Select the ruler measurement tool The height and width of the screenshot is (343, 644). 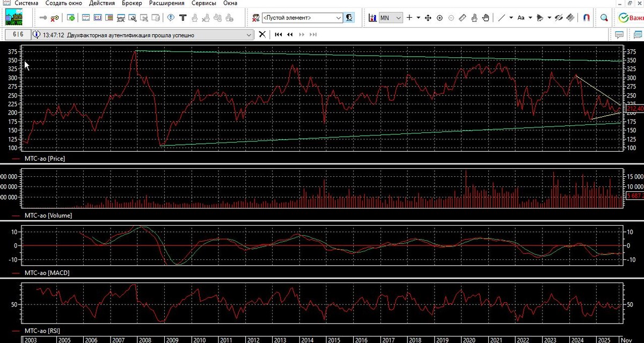[463, 18]
